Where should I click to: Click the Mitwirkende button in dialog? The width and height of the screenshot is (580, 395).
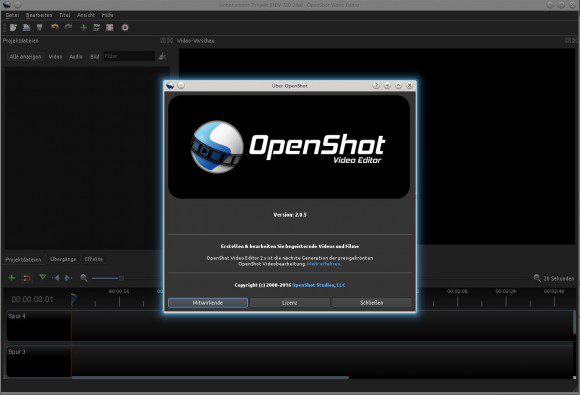(208, 303)
